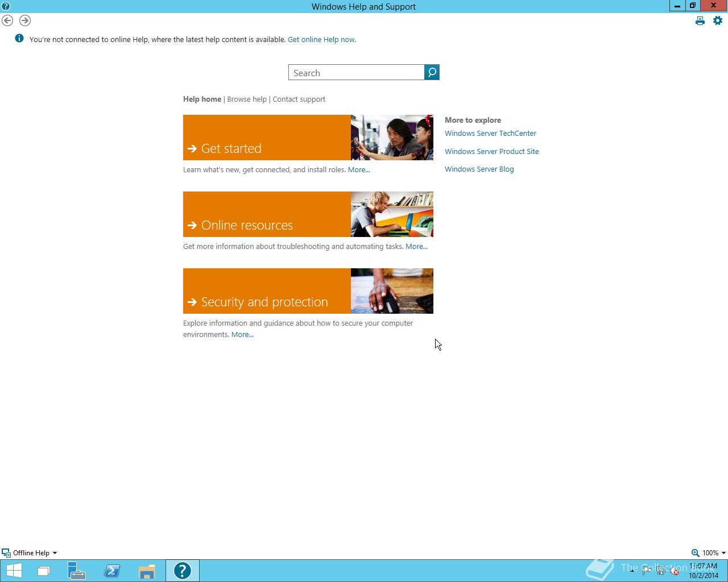Click the zoom magnifier icon
This screenshot has height=582, width=728.
pos(695,552)
